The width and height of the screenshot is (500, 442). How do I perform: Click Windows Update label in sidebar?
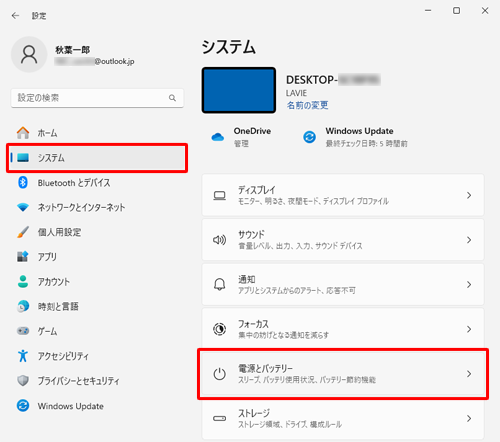coord(71,406)
